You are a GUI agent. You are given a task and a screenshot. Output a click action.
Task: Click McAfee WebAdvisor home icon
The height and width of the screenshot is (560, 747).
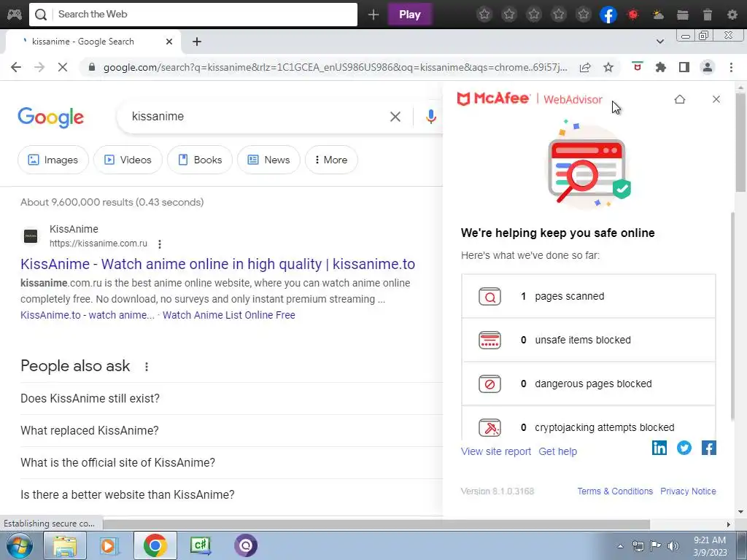point(680,99)
